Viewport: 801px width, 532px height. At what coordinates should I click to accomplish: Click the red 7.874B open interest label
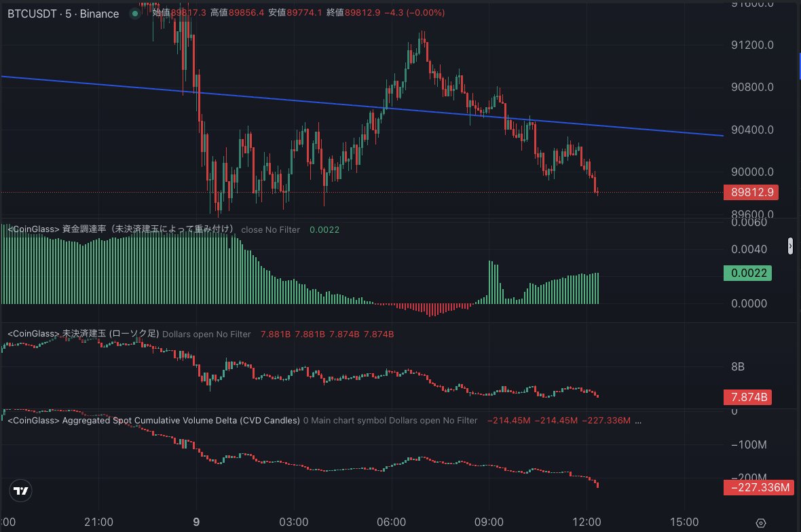click(748, 397)
